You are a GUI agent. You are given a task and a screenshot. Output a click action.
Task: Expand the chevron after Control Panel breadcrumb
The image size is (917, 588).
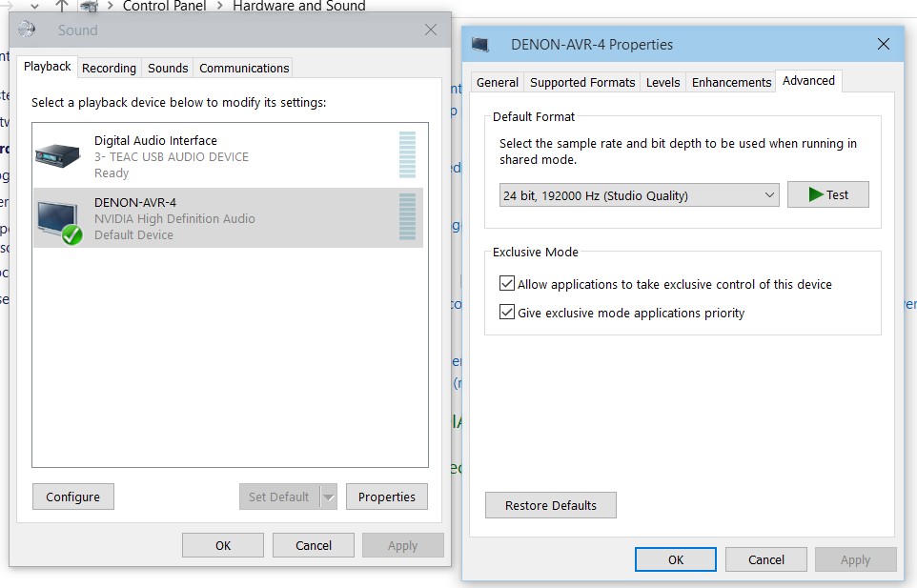[220, 6]
